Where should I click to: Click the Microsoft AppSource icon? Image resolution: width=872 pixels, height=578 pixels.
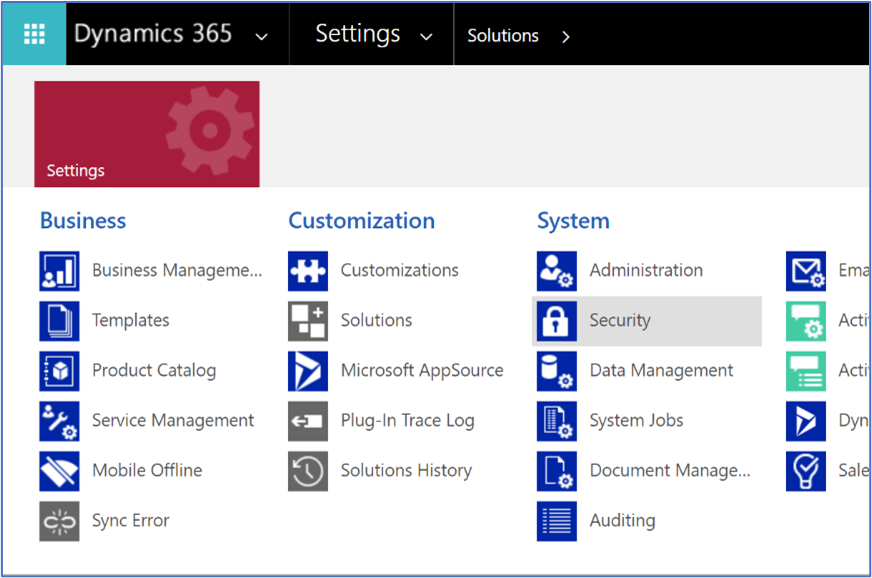[307, 371]
